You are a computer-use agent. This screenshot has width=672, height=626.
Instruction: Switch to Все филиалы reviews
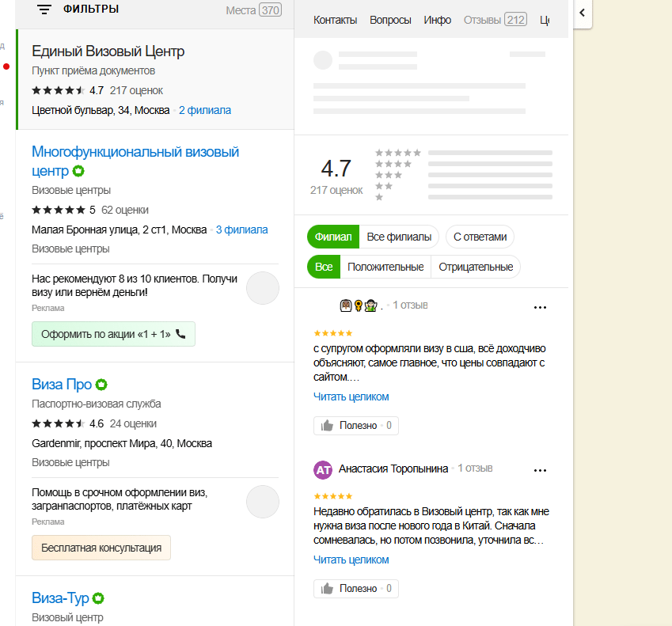pos(399,237)
